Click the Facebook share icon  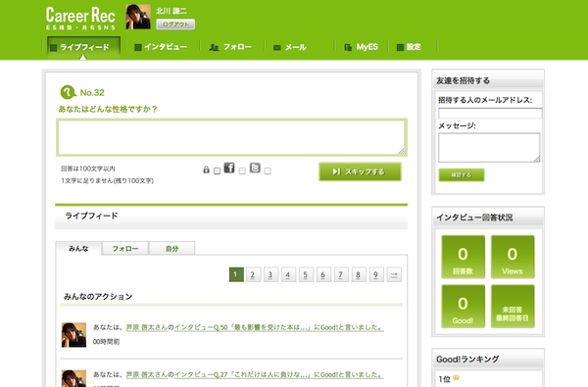pyautogui.click(x=229, y=168)
